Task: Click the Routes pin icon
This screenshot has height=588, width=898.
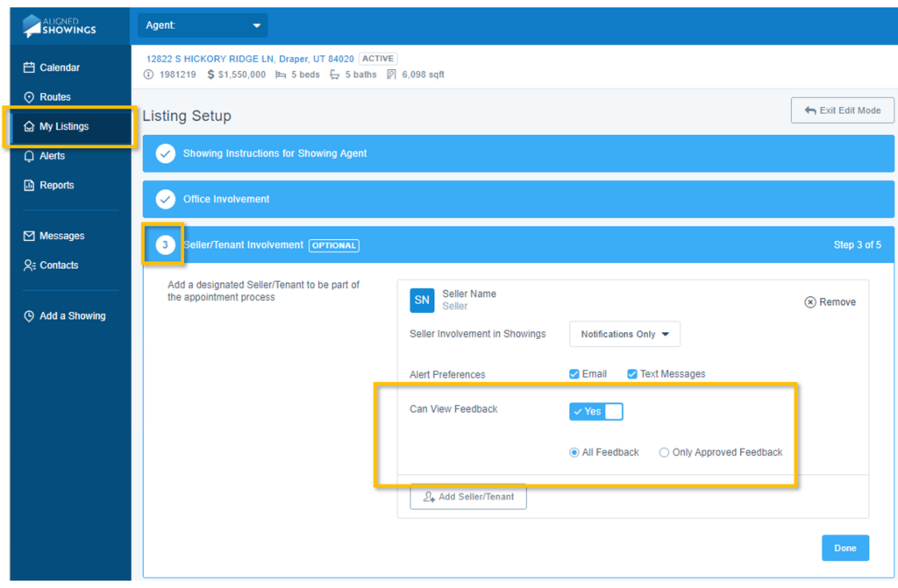Action: 29,97
